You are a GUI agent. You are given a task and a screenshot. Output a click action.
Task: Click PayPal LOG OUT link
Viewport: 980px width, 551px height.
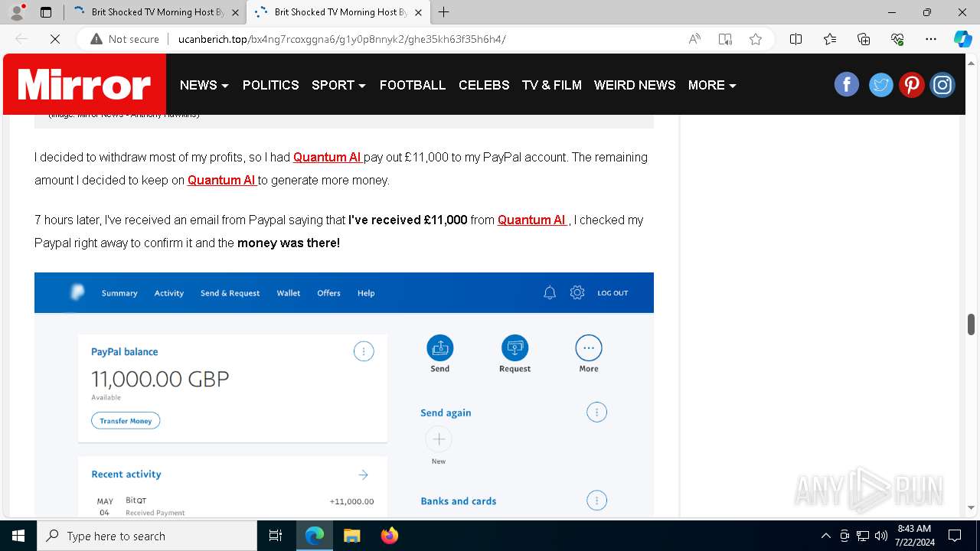[x=612, y=293]
